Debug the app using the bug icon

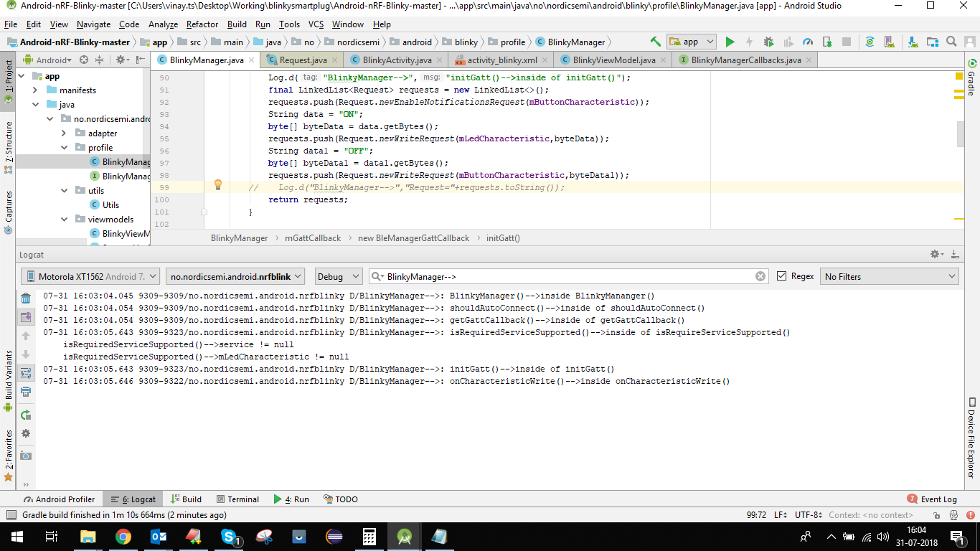[x=768, y=42]
